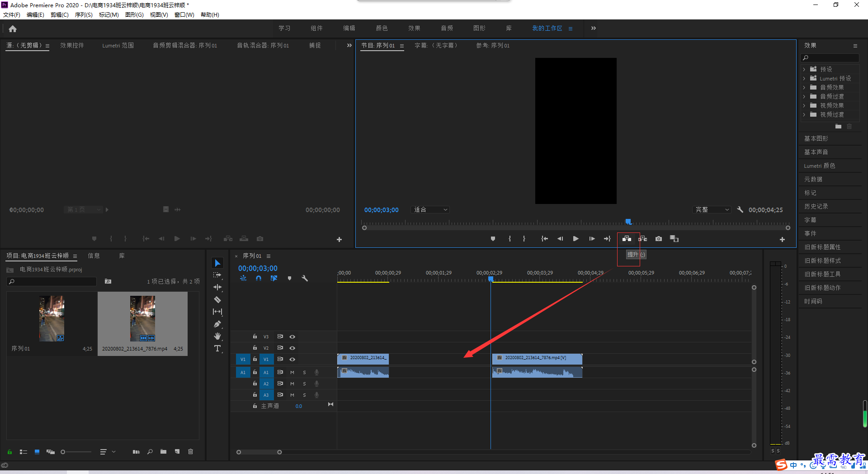The height and width of the screenshot is (474, 868).
Task: Play the sequence in Program monitor
Action: click(576, 239)
